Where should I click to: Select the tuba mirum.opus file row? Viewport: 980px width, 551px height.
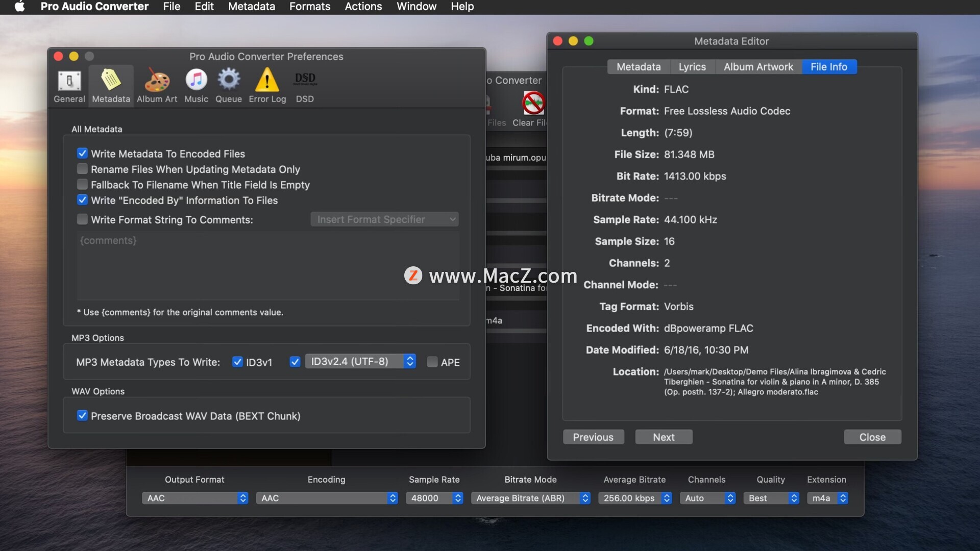pos(516,158)
